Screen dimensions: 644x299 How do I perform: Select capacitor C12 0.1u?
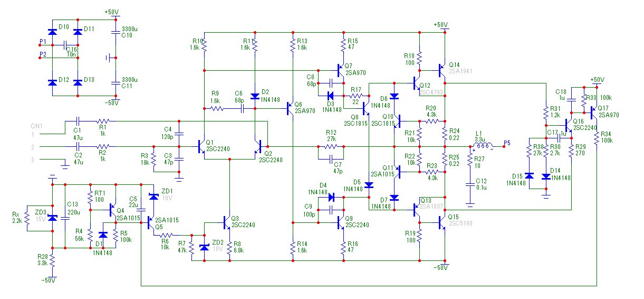[x=470, y=184]
